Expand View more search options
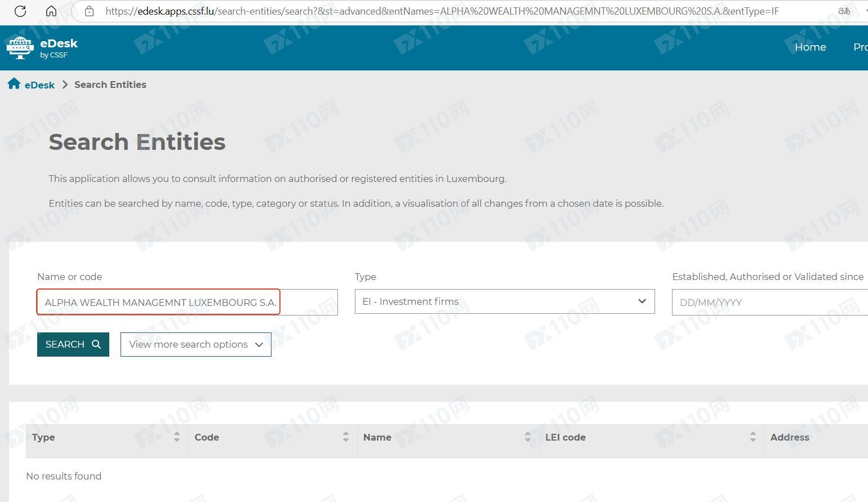Screen dimensions: 868x502 [x=196, y=344]
